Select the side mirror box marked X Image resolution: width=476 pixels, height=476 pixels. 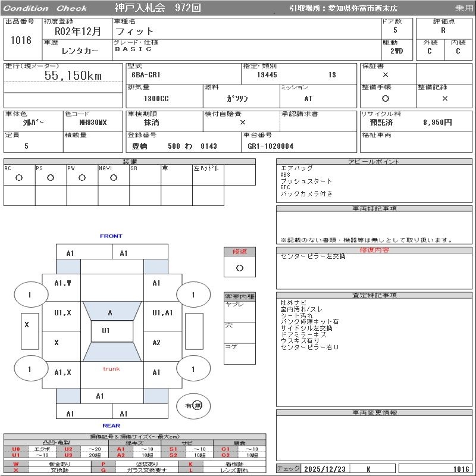[x=26, y=325]
